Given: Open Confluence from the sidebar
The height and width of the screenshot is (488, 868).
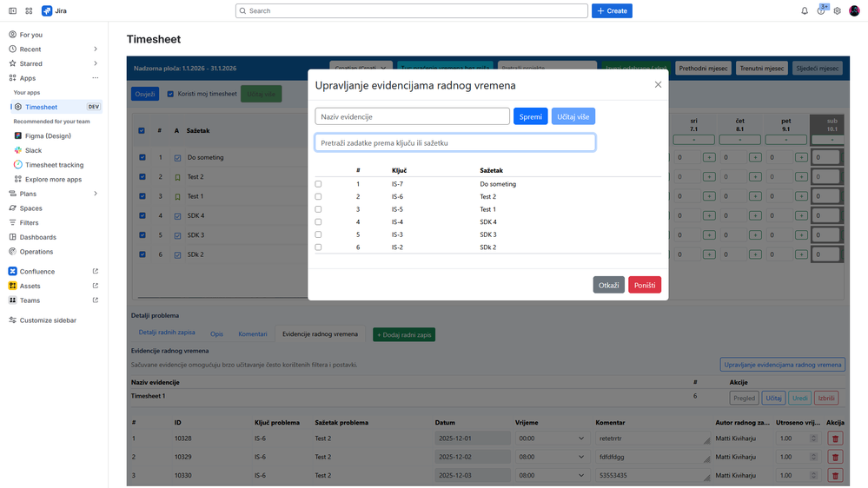Looking at the screenshot, I should (x=37, y=271).
